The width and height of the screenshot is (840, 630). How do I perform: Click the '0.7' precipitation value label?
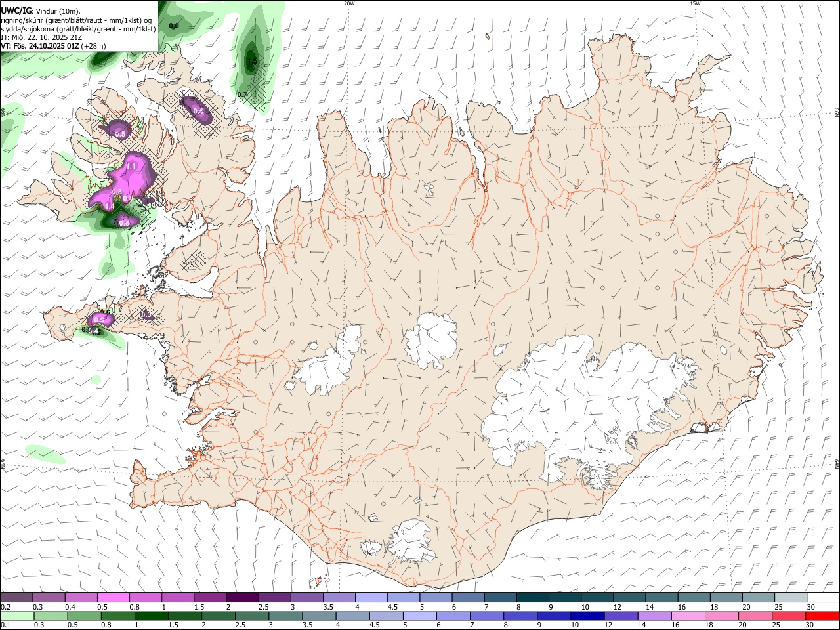pos(242,94)
